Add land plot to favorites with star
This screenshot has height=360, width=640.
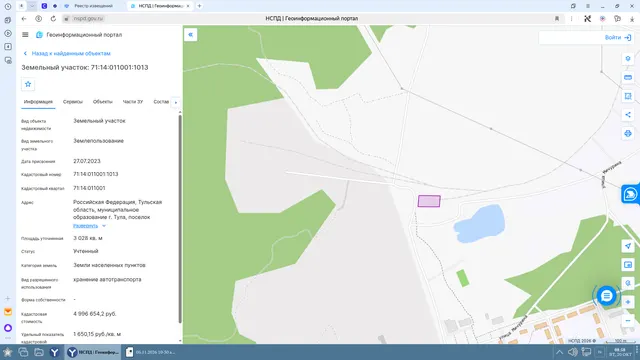pyautogui.click(x=28, y=84)
